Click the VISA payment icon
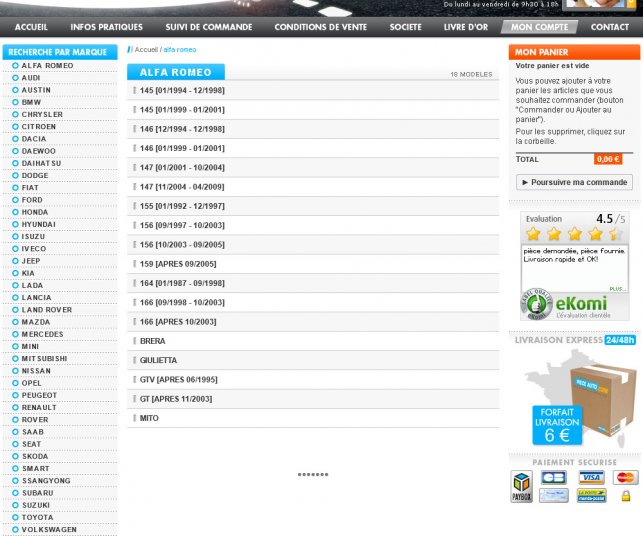 click(x=591, y=478)
